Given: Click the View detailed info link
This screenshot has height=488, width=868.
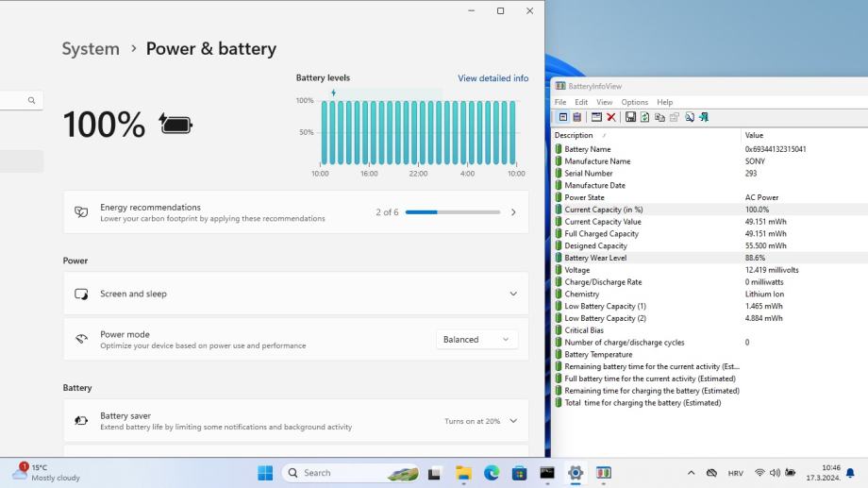Looking at the screenshot, I should point(492,78).
